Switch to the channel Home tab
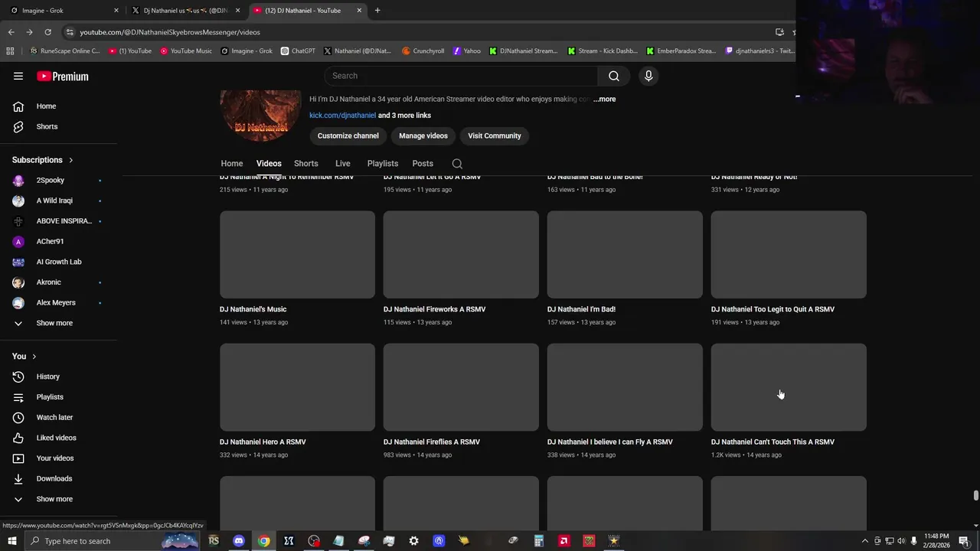Viewport: 980px width, 551px height. point(232,164)
